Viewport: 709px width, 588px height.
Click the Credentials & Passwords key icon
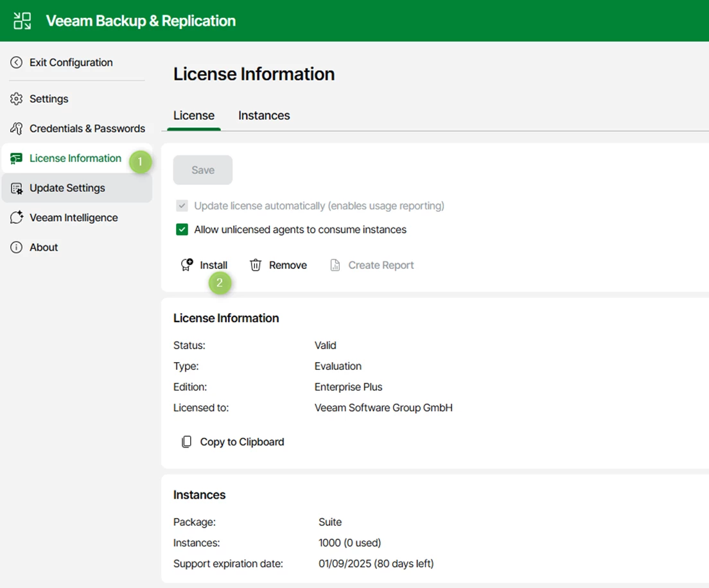click(x=16, y=128)
